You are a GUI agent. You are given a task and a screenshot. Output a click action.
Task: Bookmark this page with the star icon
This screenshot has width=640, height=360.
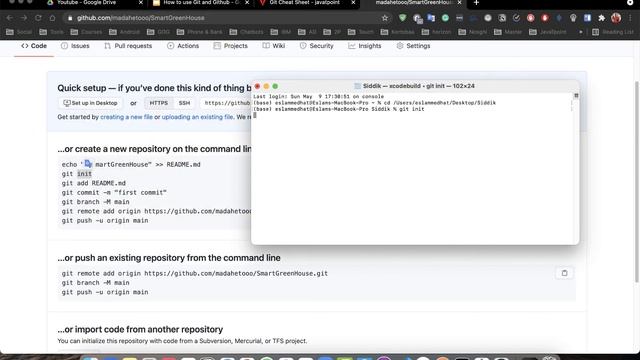point(384,18)
